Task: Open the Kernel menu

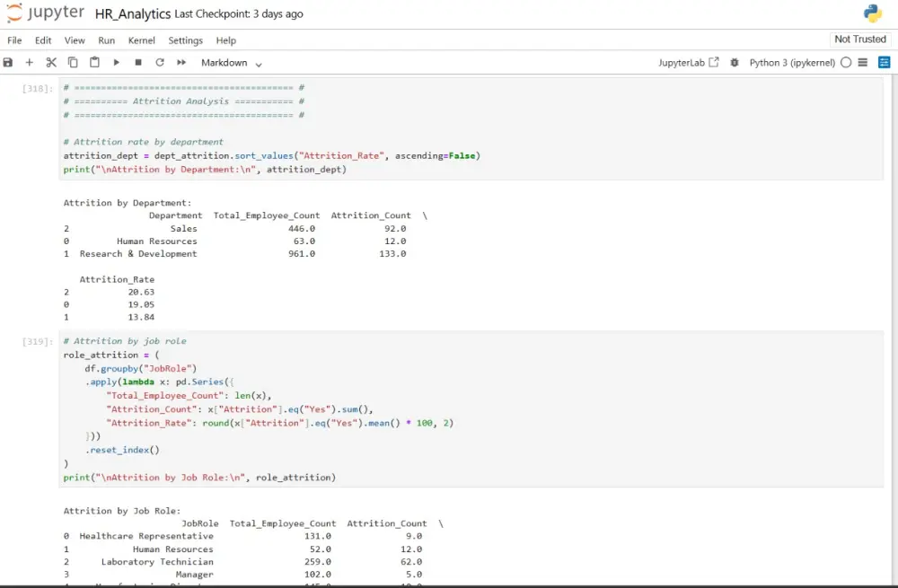Action: coord(141,40)
